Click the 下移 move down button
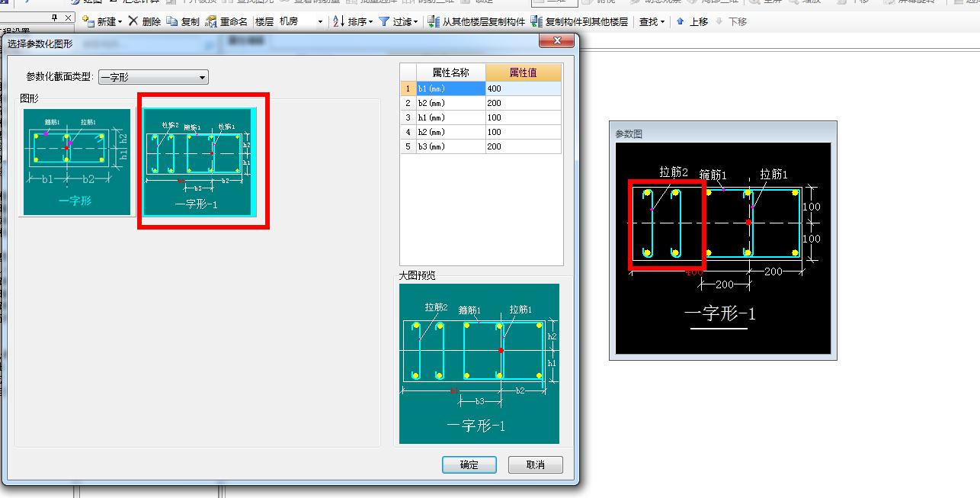 [x=731, y=21]
